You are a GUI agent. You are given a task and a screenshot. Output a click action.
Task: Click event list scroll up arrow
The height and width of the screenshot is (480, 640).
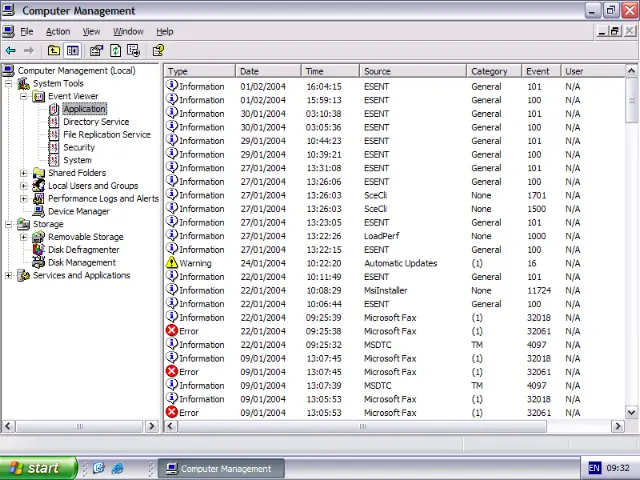pyautogui.click(x=631, y=71)
